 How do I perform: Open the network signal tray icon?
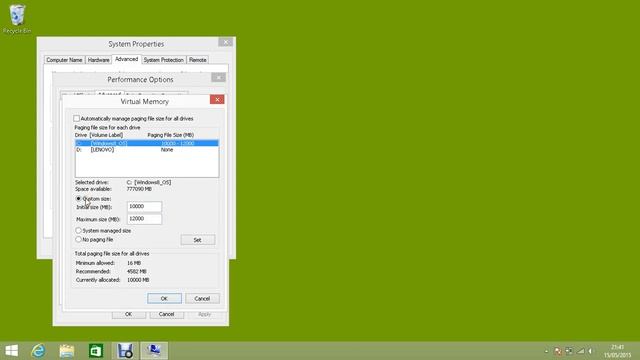point(580,351)
